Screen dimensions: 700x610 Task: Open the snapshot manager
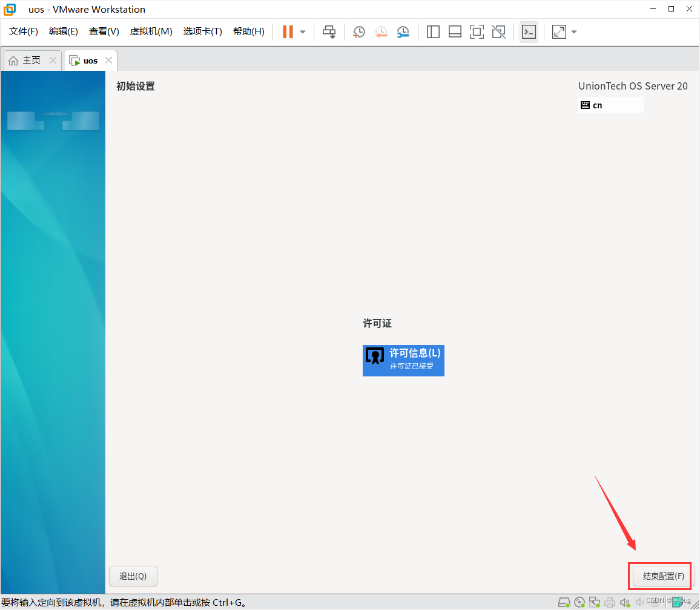[403, 31]
